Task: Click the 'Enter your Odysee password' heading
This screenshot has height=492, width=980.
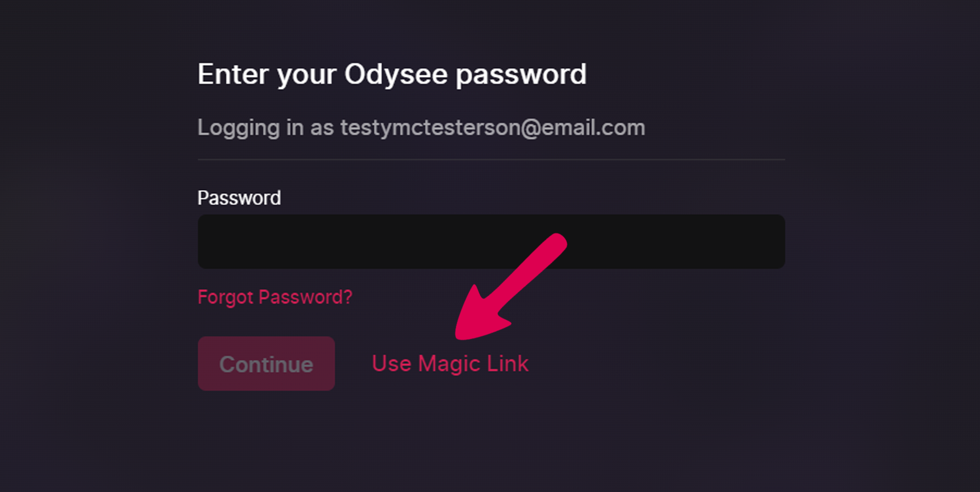Action: [x=392, y=75]
